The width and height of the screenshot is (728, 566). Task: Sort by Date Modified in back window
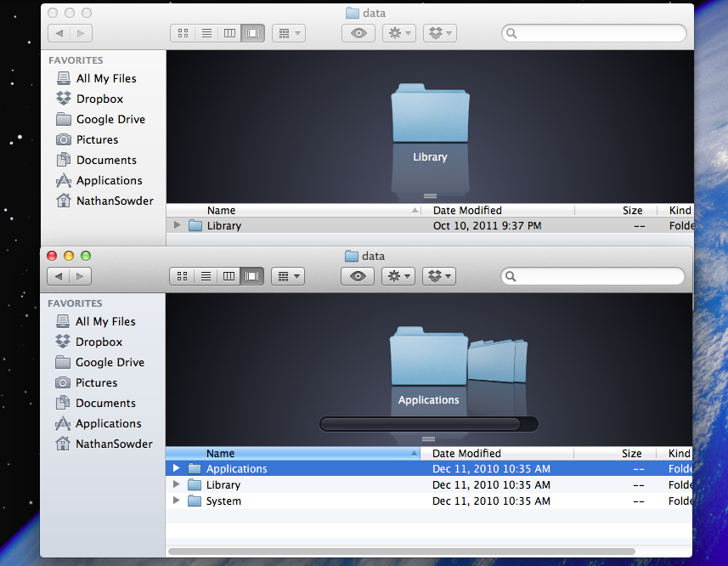coord(498,210)
